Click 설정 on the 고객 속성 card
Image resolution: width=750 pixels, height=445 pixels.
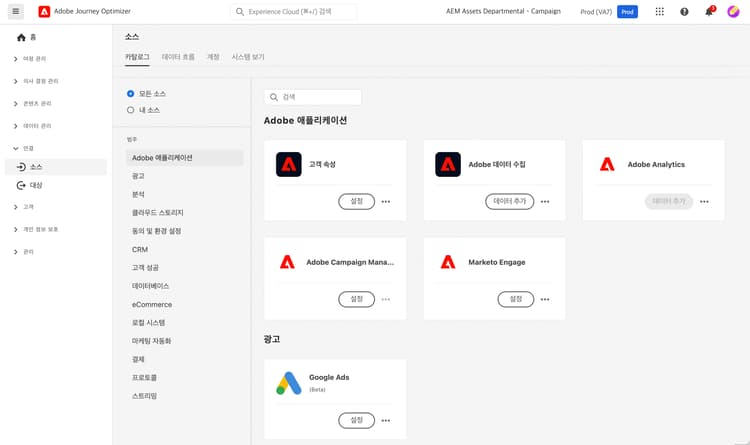click(356, 201)
